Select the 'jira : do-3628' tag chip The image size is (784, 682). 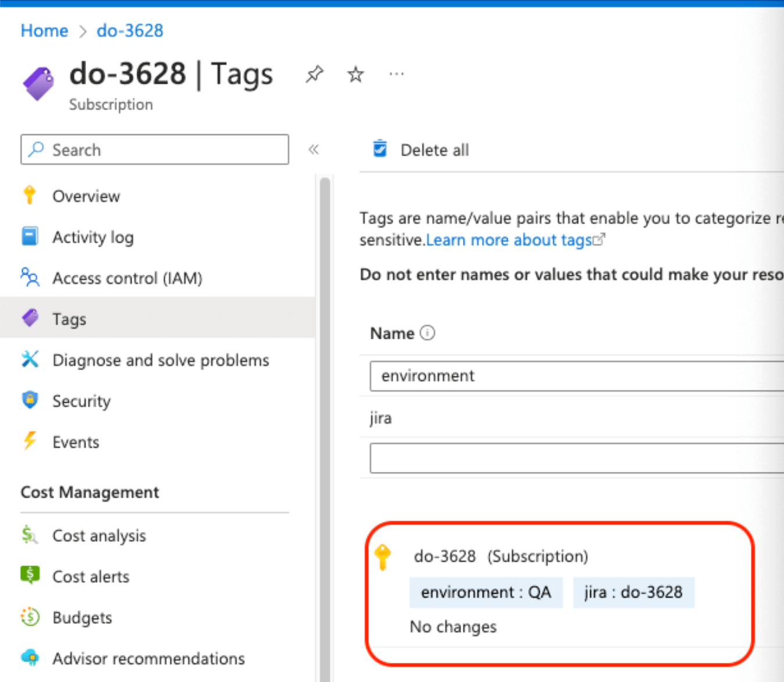point(633,592)
